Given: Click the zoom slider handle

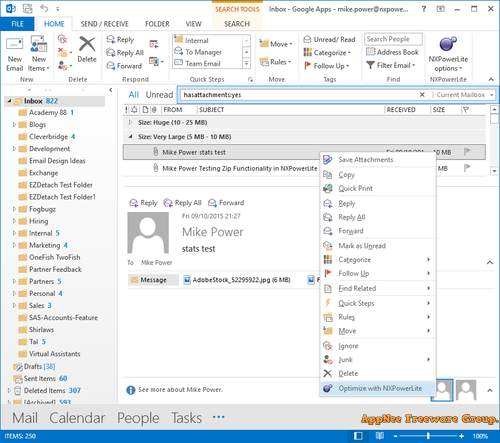Looking at the screenshot, I should [x=428, y=436].
